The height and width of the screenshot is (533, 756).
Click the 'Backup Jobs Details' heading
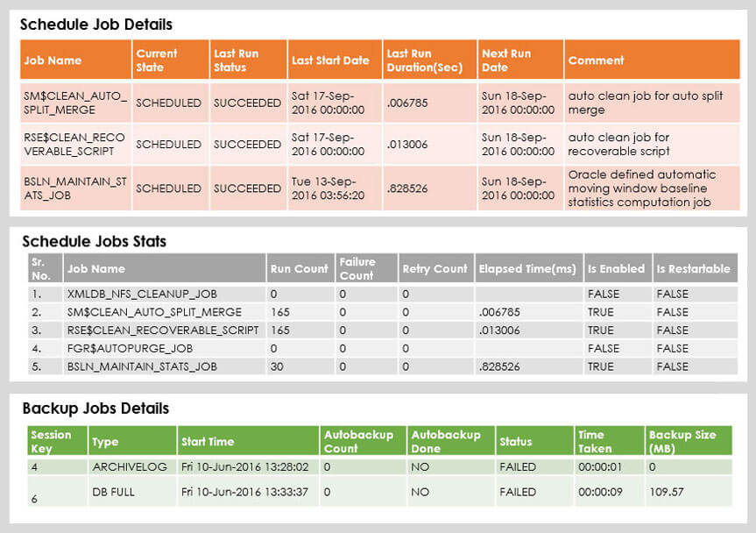(x=95, y=408)
